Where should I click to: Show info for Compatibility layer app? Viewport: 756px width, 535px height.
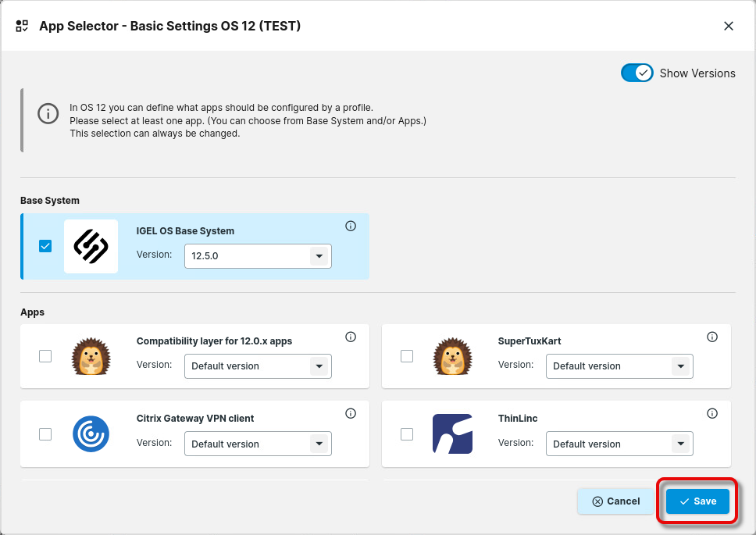351,337
